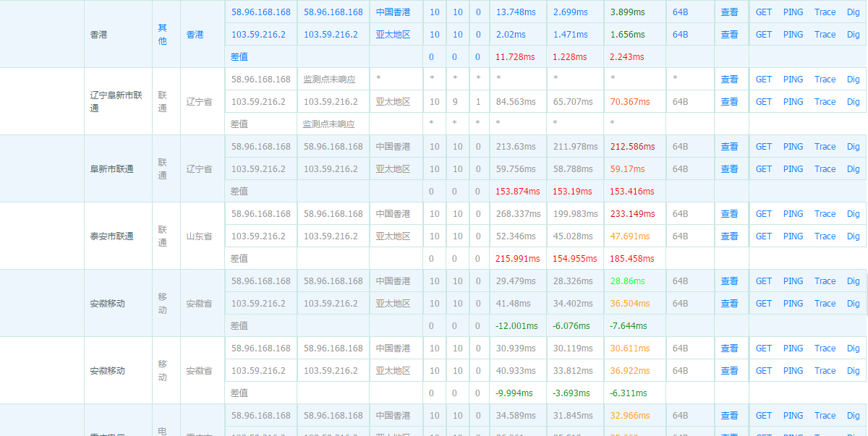Viewport: 868px width, 436px height.
Task: Click Dig in the 84.563ms row
Action: (x=854, y=102)
